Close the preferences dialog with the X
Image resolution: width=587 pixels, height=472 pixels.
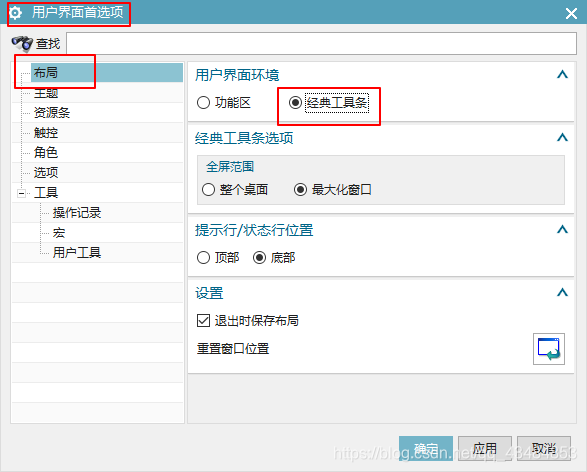coord(571,13)
